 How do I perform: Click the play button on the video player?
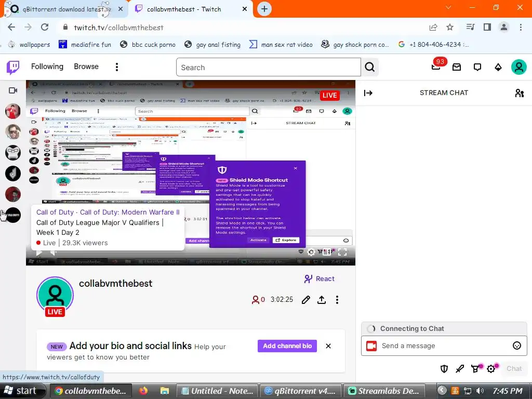pos(39,253)
